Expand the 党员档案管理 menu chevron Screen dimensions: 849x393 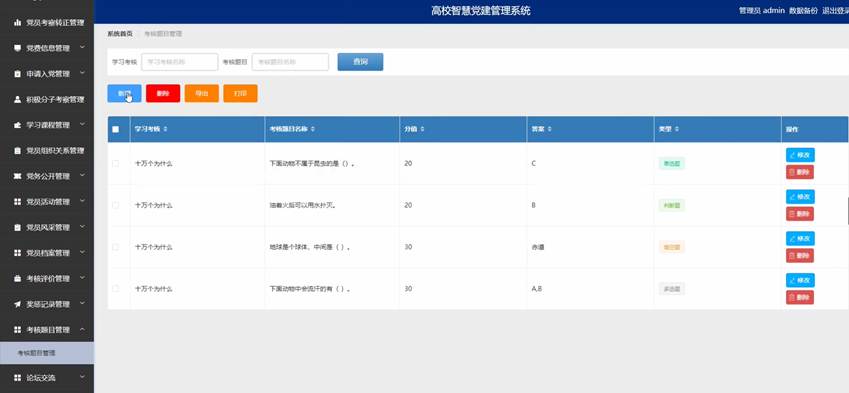click(x=82, y=252)
